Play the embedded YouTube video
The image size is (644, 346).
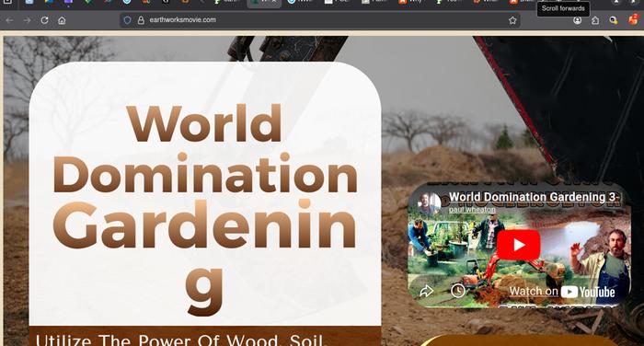pos(518,245)
